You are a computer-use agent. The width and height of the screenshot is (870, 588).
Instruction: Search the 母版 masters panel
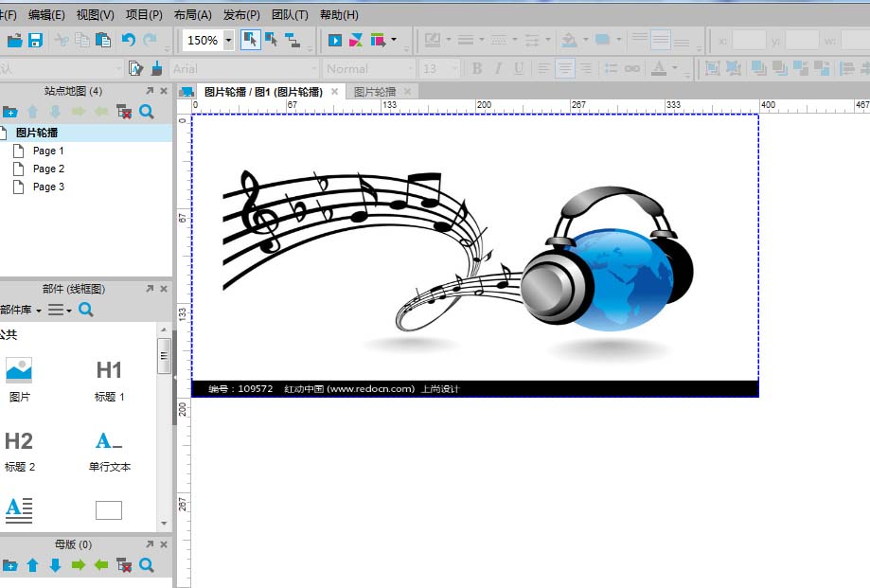147,565
